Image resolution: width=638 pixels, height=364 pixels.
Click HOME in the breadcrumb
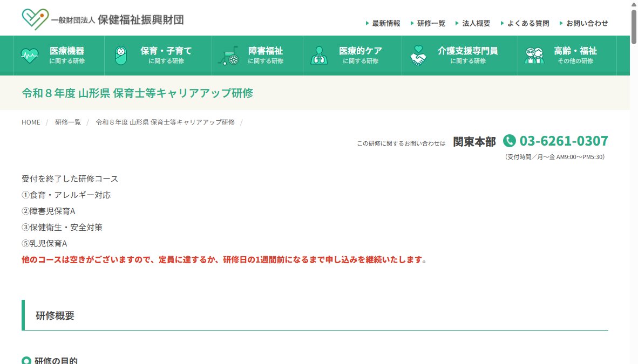coord(31,122)
